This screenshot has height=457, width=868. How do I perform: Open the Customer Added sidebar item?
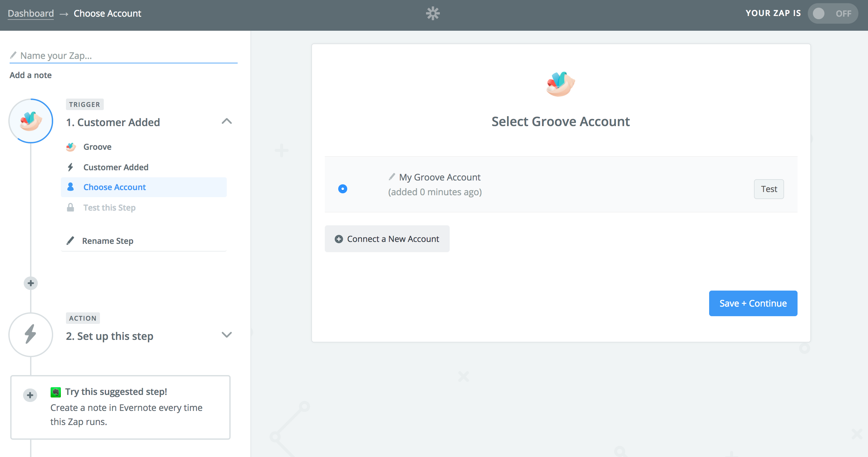[116, 167]
